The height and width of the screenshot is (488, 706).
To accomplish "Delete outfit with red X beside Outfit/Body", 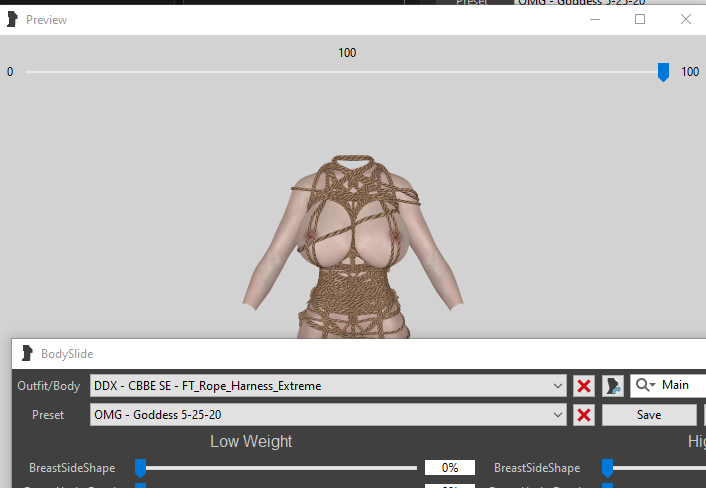I will (584, 386).
